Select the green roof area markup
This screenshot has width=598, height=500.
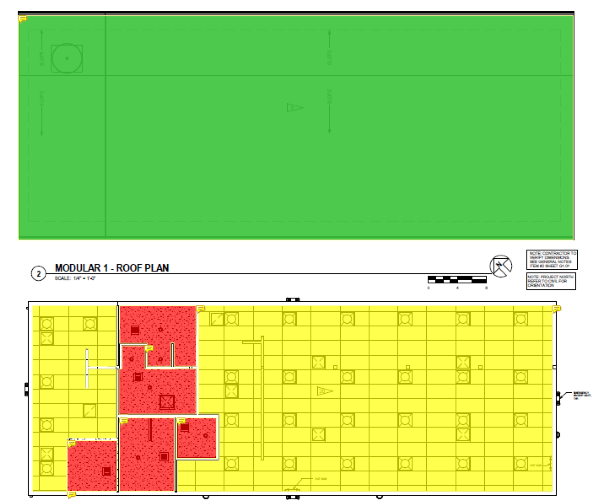[296, 127]
